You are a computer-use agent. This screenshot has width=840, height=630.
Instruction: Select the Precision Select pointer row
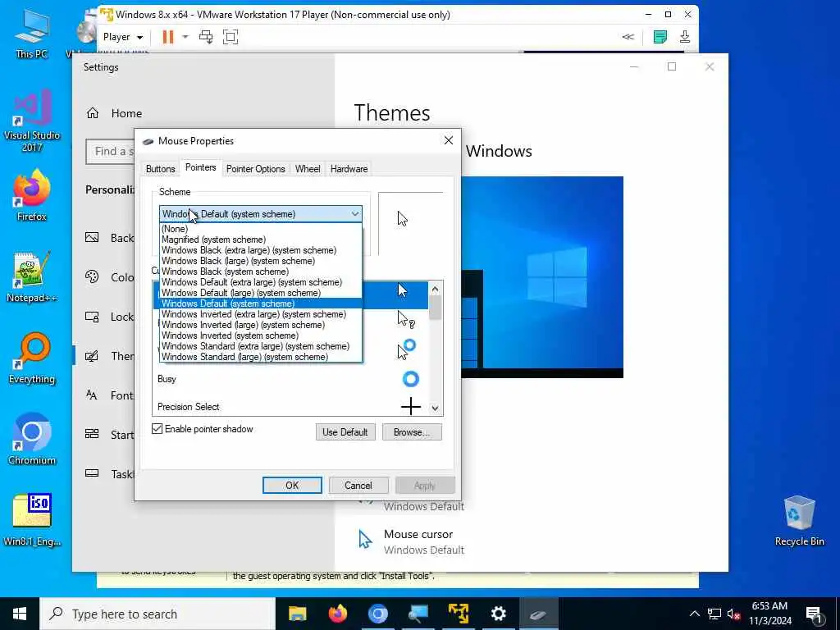(x=290, y=407)
